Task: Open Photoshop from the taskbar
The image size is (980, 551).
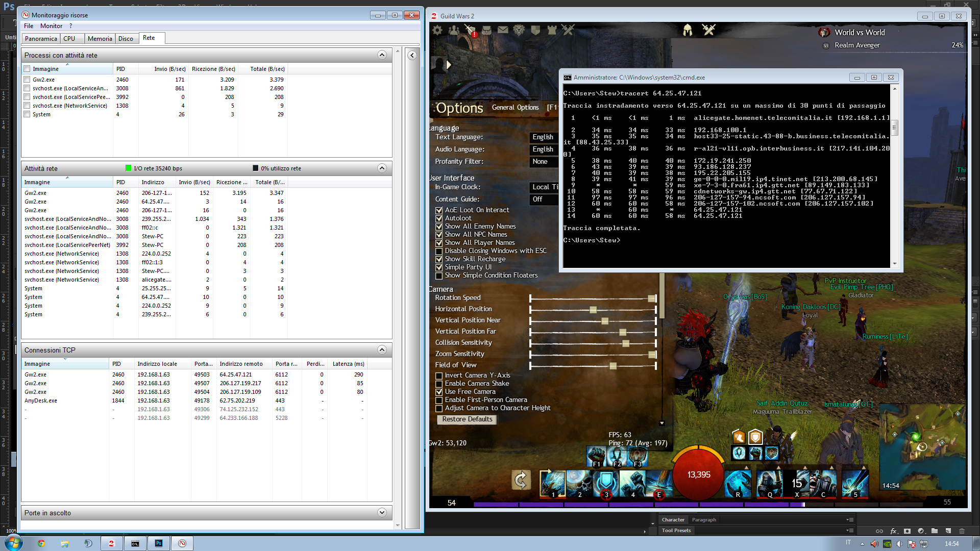Action: point(159,543)
